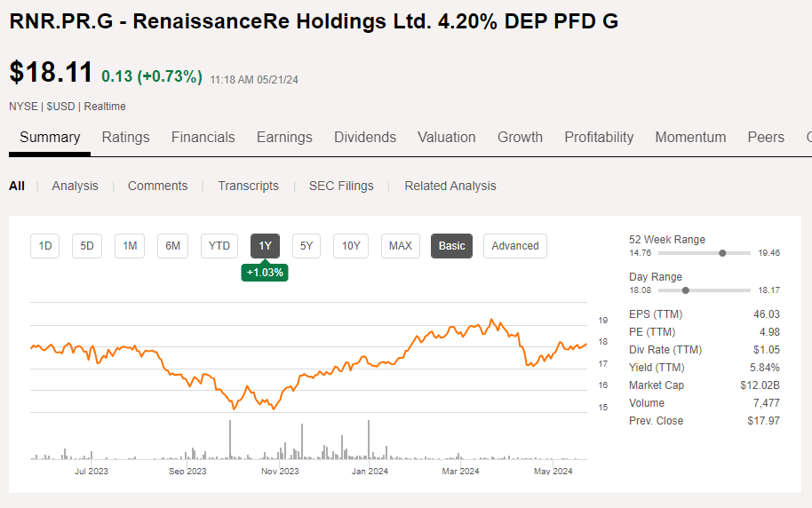Image resolution: width=812 pixels, height=508 pixels.
Task: Click the 11:18 AM 05/21/24 timestamp
Action: point(254,80)
